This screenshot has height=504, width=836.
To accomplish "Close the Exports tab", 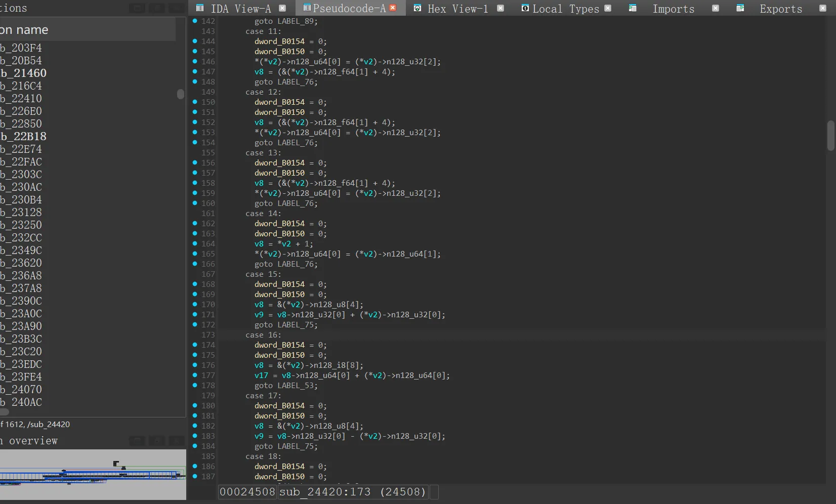I will click(x=823, y=8).
